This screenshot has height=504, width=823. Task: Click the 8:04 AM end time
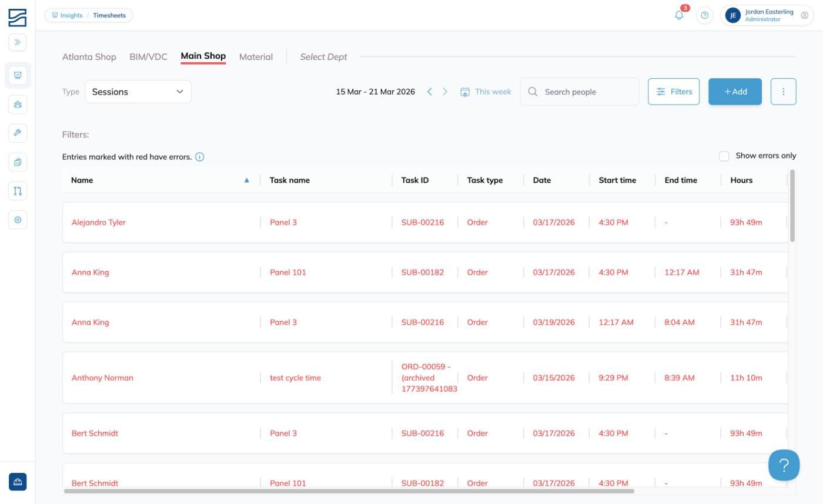coord(680,322)
